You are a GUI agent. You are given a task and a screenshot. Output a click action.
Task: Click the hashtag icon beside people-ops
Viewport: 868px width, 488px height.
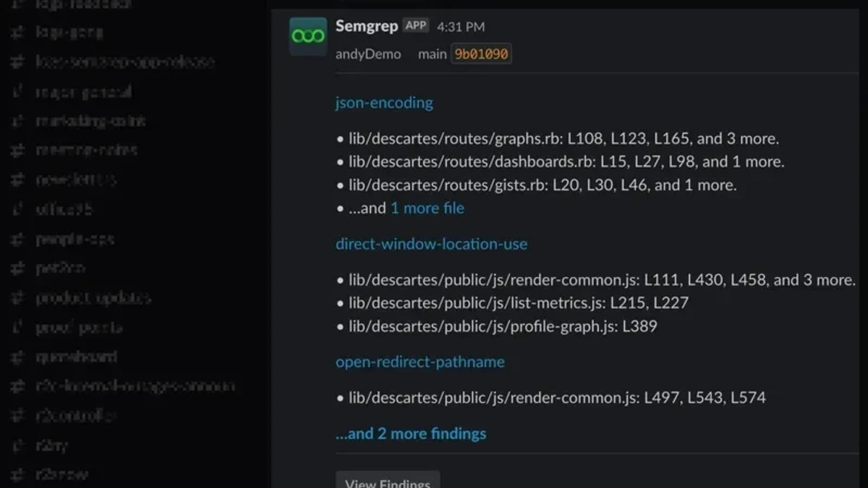click(17, 239)
